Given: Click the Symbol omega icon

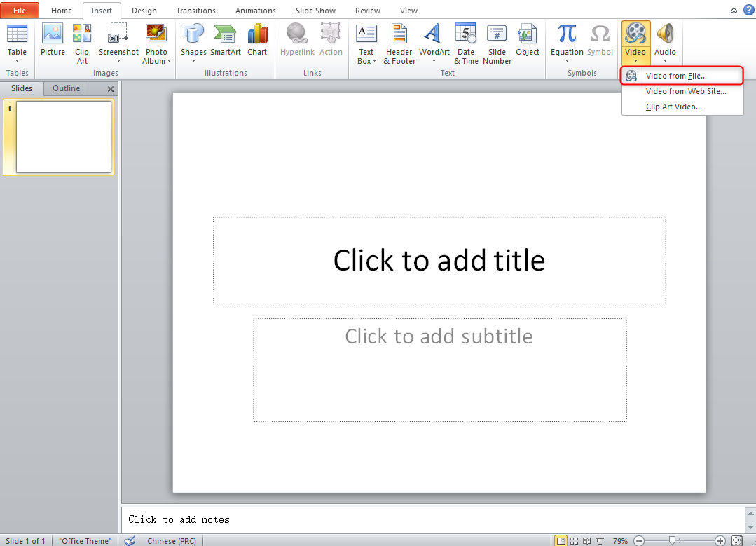Looking at the screenshot, I should [600, 34].
